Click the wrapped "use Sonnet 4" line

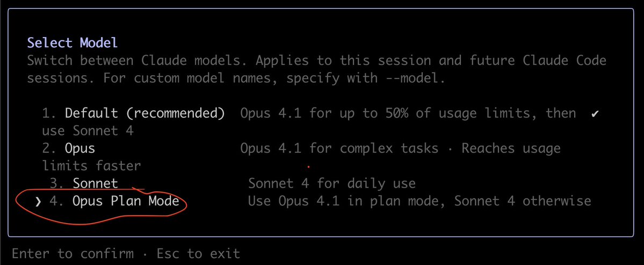tap(88, 131)
